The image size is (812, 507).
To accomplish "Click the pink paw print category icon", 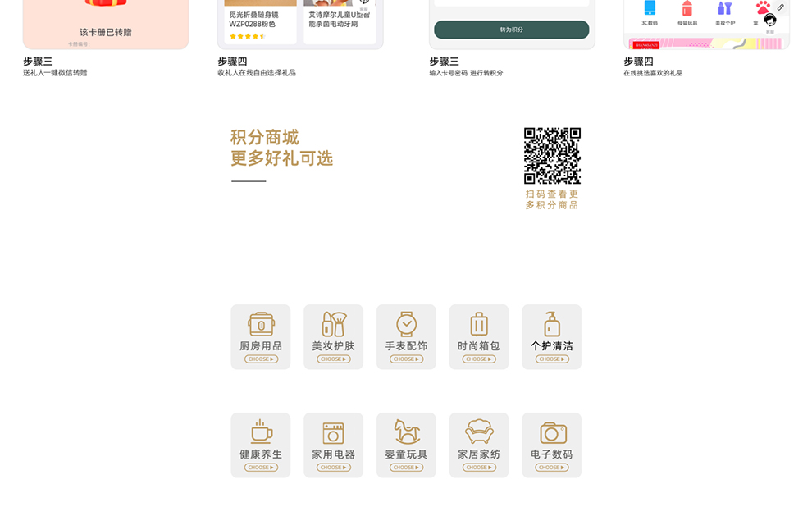I will coord(763,8).
